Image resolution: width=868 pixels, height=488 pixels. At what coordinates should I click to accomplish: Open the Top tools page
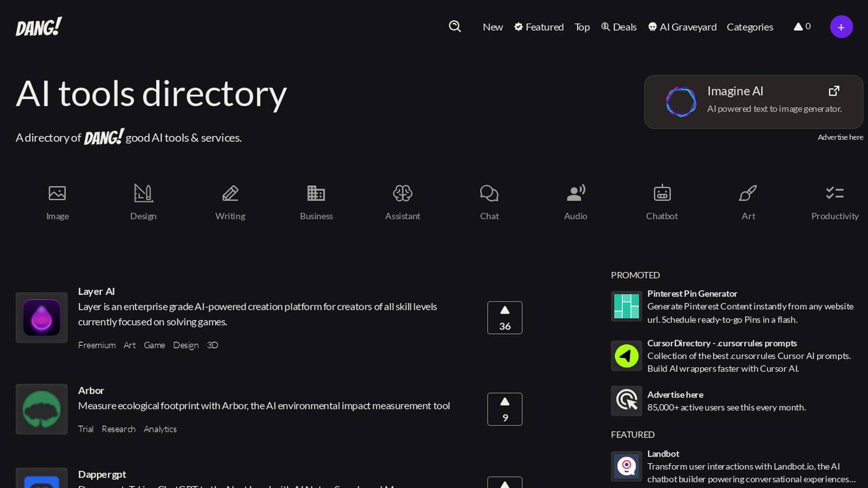tap(582, 27)
